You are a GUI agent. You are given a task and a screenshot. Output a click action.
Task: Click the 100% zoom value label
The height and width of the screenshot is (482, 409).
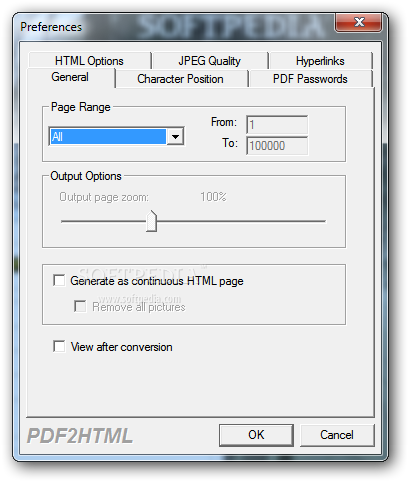tap(213, 197)
